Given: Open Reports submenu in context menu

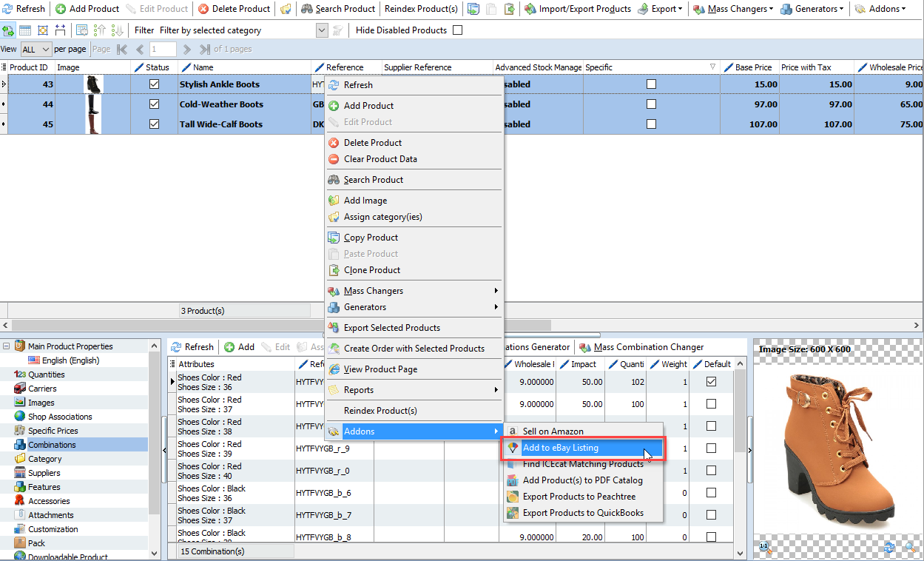Looking at the screenshot, I should pos(414,390).
